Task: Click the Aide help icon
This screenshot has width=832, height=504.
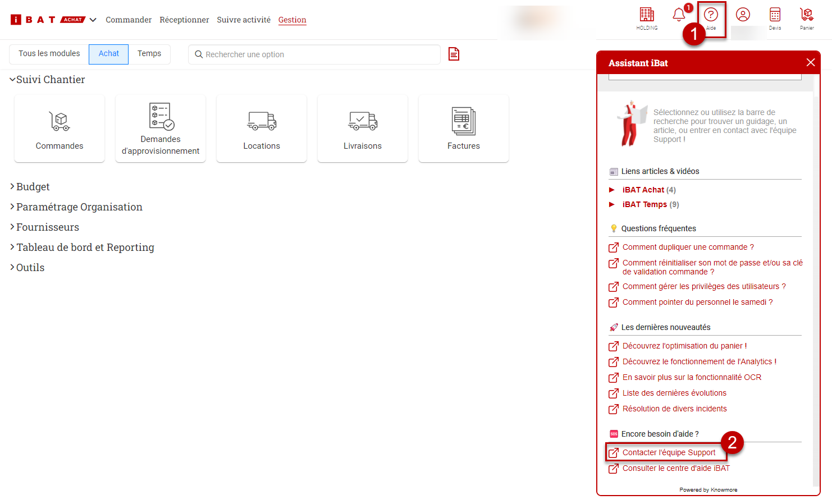Action: pyautogui.click(x=711, y=18)
